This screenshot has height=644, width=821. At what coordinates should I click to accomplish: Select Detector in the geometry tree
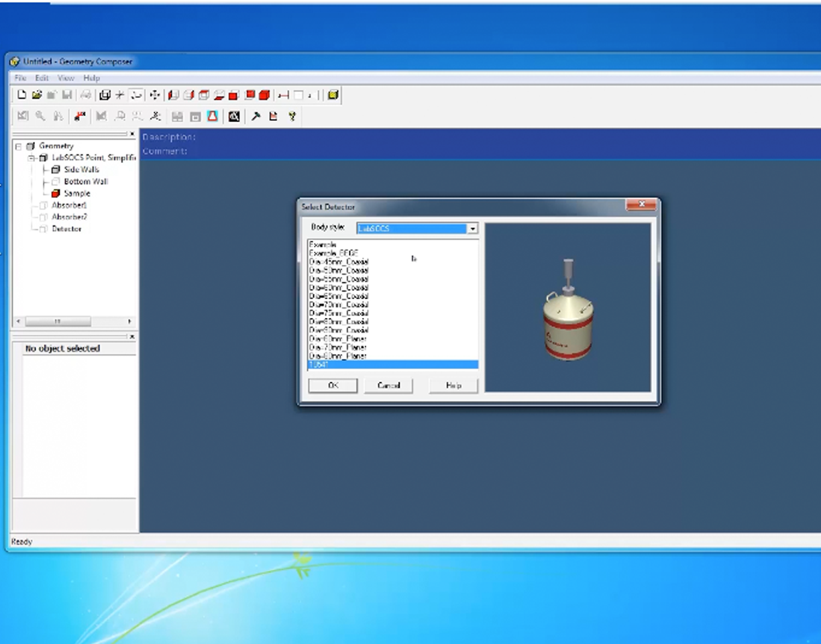pyautogui.click(x=66, y=229)
